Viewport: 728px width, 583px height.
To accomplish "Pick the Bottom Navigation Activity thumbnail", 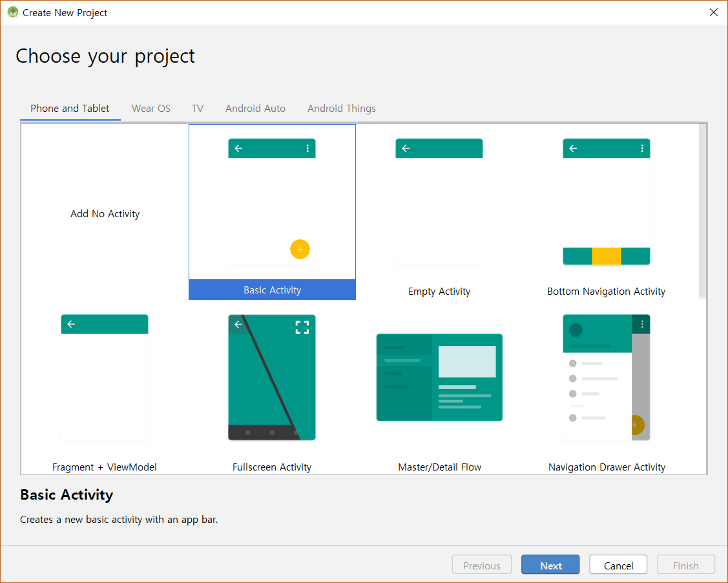I will coord(607,202).
